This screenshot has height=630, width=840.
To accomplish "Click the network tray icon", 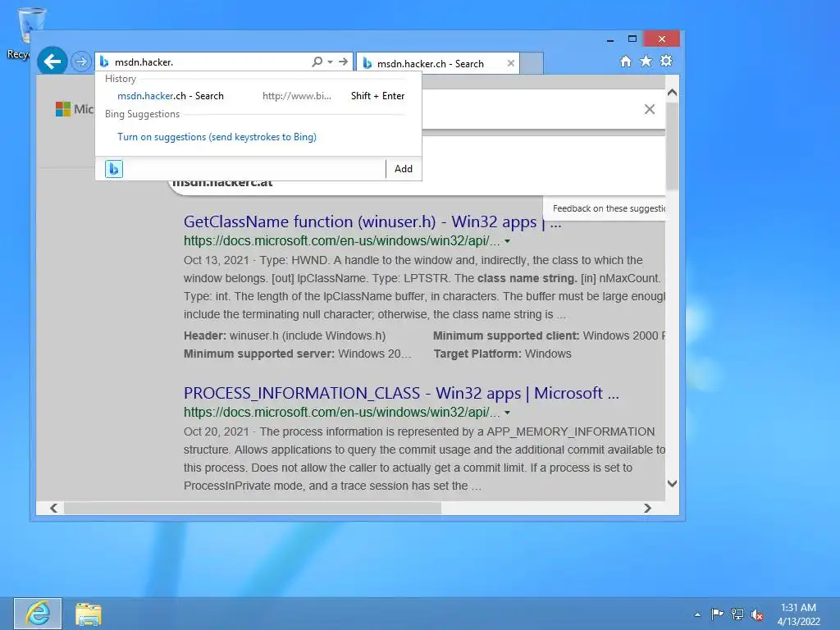I will click(737, 614).
